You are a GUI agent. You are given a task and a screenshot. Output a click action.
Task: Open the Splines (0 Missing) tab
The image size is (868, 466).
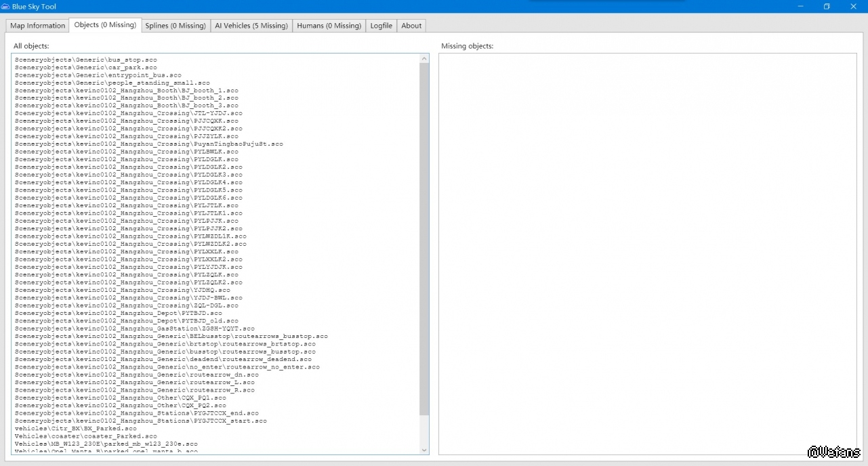click(175, 26)
